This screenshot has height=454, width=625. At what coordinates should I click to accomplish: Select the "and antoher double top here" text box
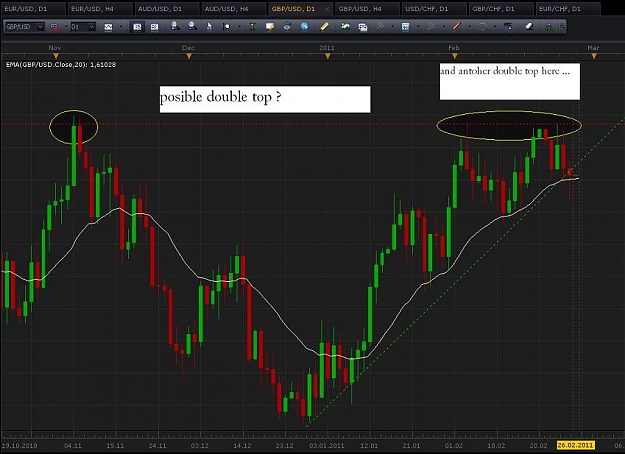[510, 81]
